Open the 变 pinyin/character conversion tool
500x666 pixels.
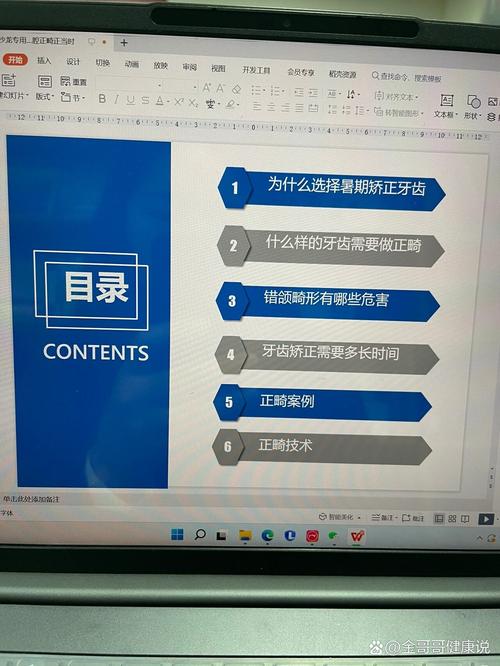211,103
